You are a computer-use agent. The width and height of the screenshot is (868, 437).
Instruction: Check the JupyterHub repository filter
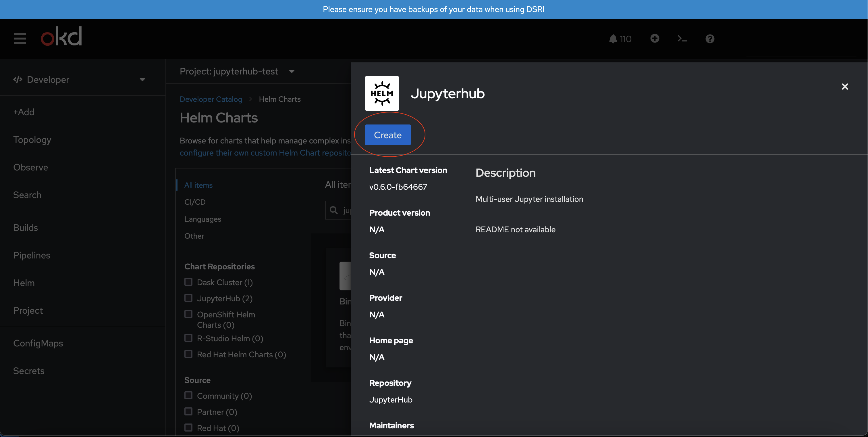(188, 298)
